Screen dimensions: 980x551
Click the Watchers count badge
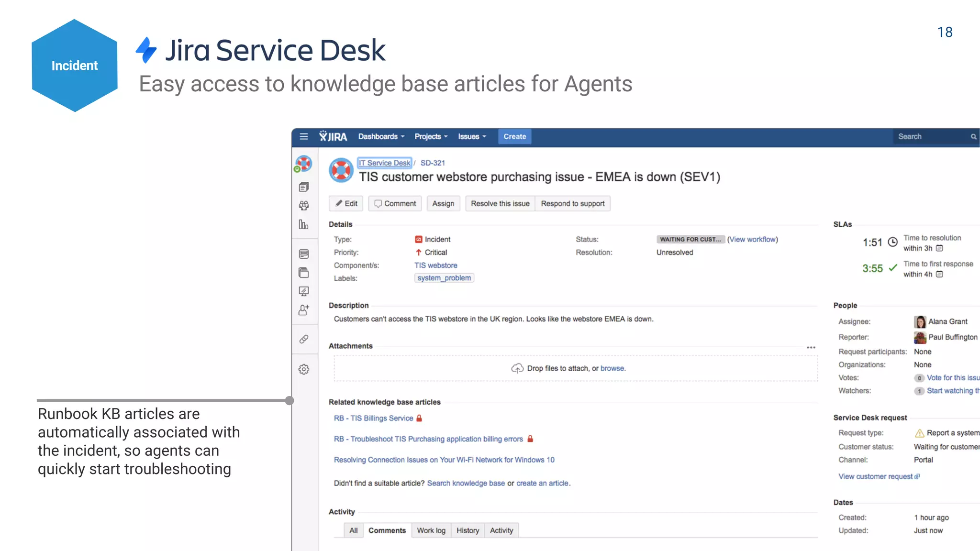(x=919, y=391)
